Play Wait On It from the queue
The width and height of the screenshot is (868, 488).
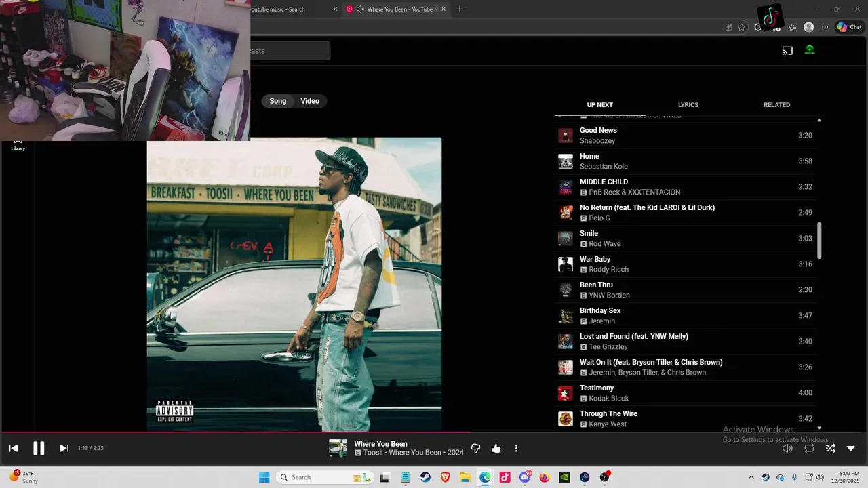(686, 367)
